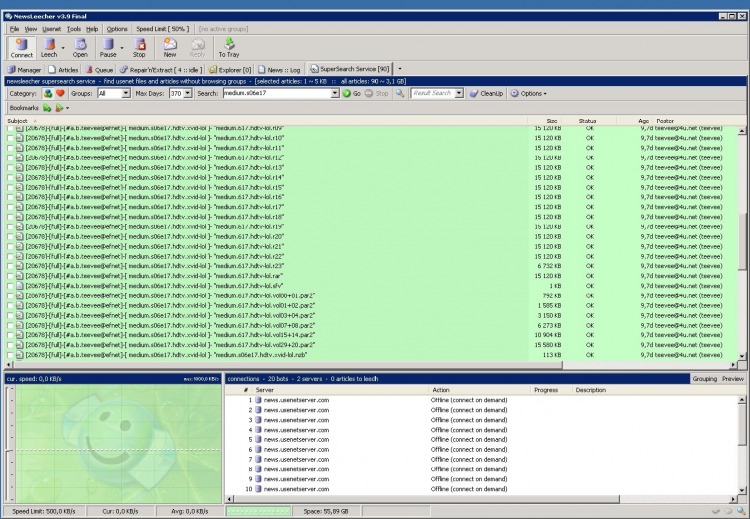Switch to the Manager tab
The image size is (750, 519).
[x=24, y=69]
